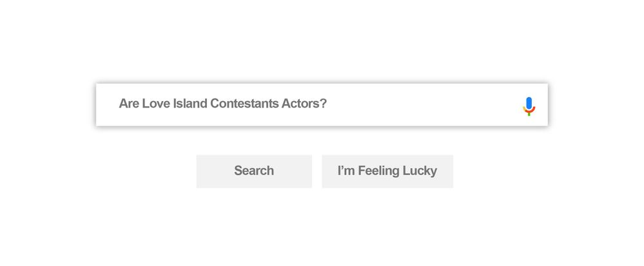Activate voice input via the microphone
Image resolution: width=644 pixels, height=266 pixels.
(x=529, y=106)
